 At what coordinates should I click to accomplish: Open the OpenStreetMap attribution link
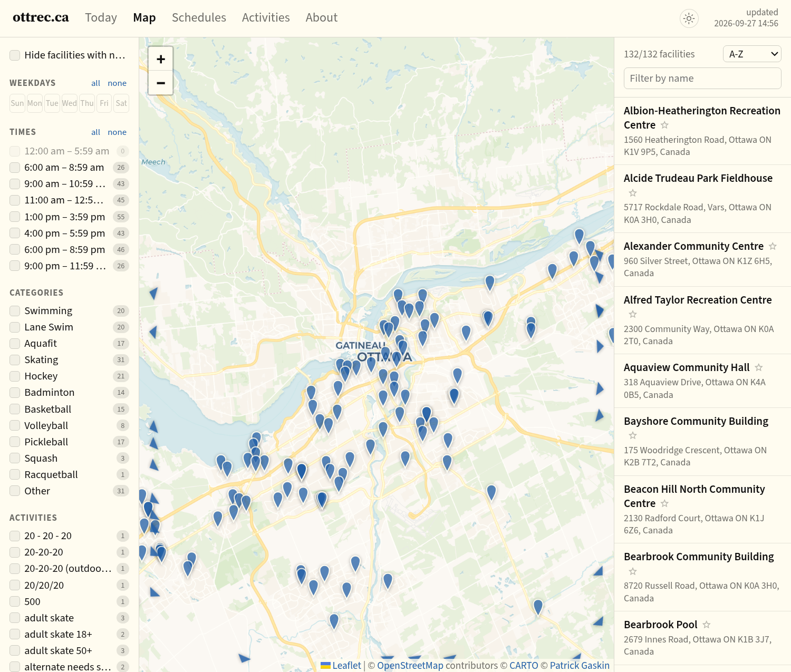pyautogui.click(x=410, y=666)
